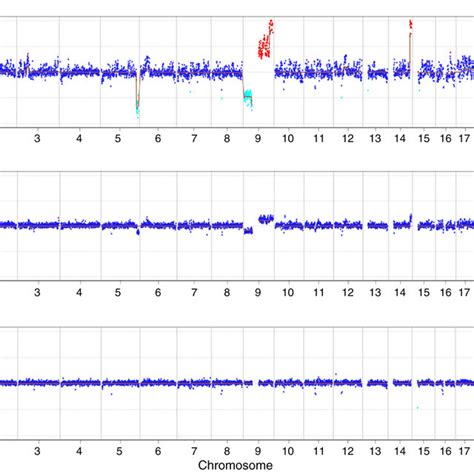This screenshot has height=474, width=474.
Task: Select chromosome label 15 in bottom plot
Action: [424, 451]
